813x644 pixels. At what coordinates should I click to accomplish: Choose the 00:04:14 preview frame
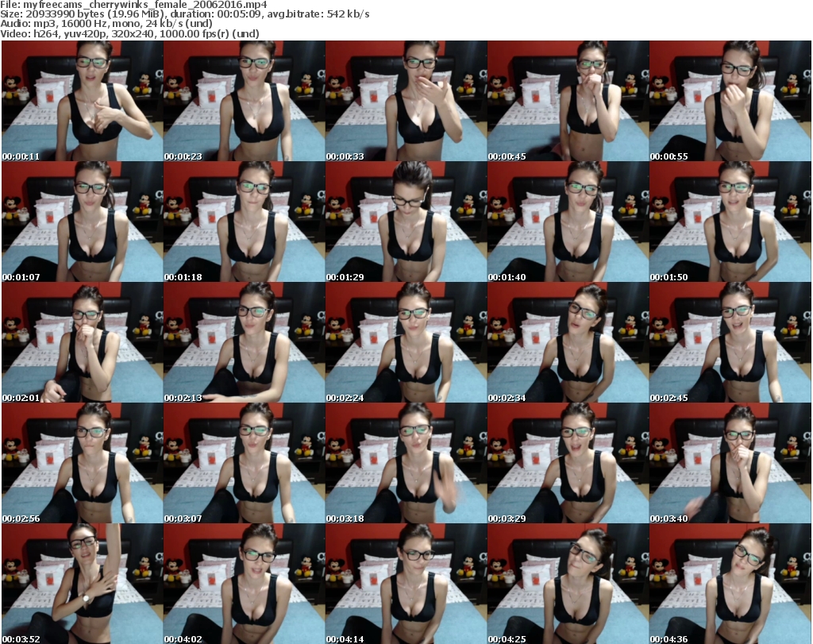406,584
